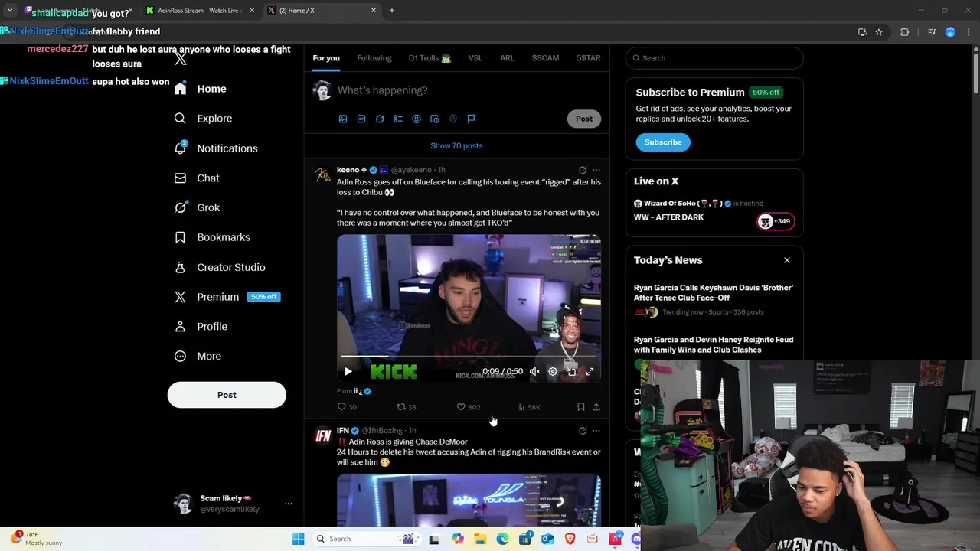
Task: Add a GIF to the new post
Action: (361, 119)
